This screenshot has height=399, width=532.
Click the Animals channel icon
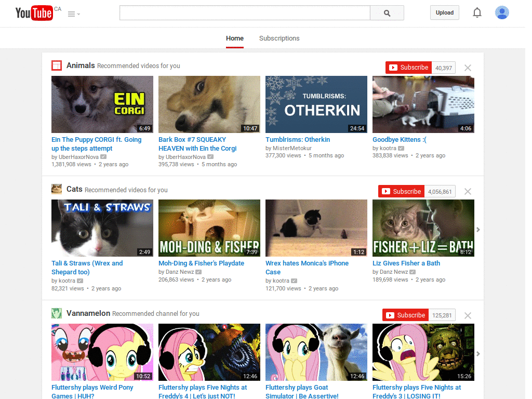pyautogui.click(x=56, y=65)
